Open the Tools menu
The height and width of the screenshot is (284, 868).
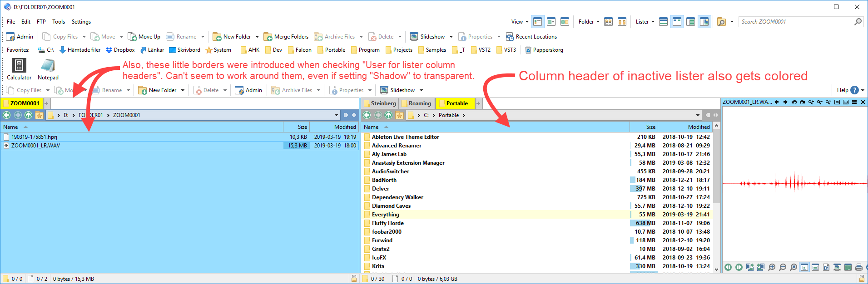59,22
